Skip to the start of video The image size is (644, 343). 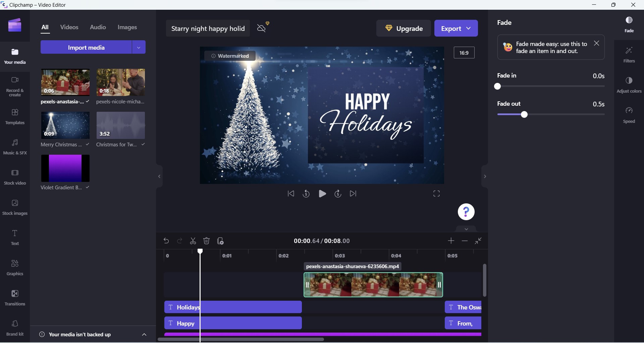point(291,194)
